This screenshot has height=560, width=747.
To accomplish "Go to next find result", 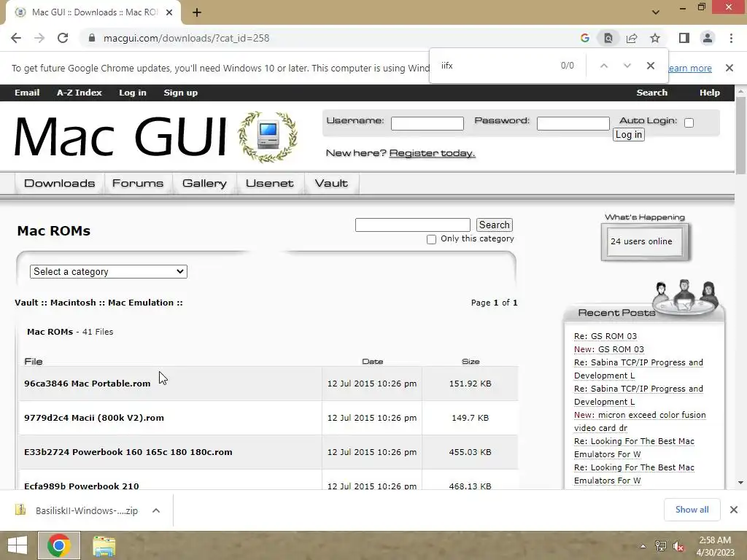I will click(627, 66).
